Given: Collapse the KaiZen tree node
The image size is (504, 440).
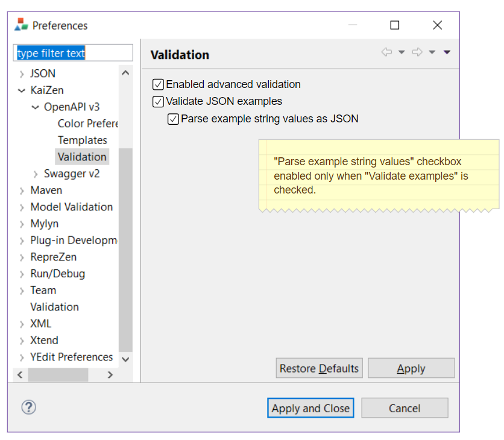Looking at the screenshot, I should point(20,90).
